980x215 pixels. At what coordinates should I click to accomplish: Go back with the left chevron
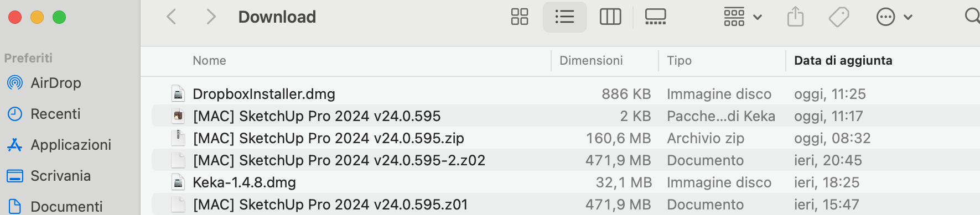point(172,17)
